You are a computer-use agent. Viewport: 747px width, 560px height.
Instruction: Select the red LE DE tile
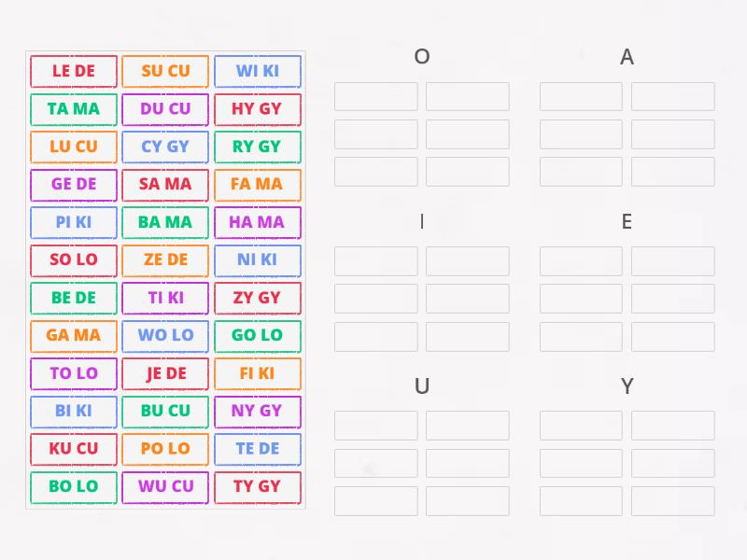point(74,71)
